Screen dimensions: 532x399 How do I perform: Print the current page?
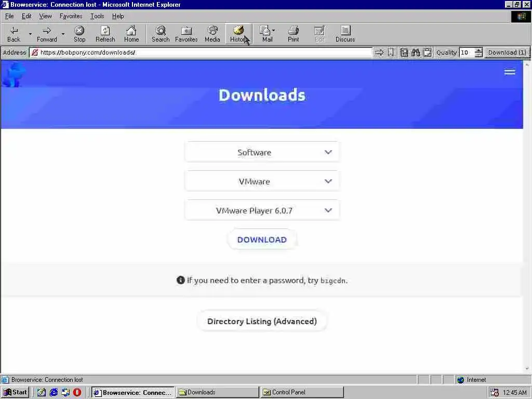pyautogui.click(x=293, y=34)
